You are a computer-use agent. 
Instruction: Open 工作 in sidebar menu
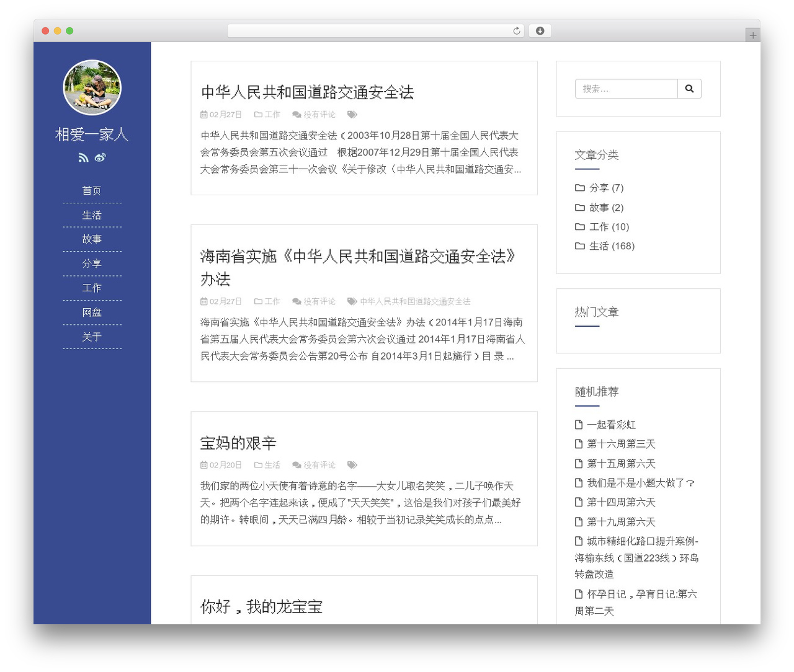coord(92,288)
